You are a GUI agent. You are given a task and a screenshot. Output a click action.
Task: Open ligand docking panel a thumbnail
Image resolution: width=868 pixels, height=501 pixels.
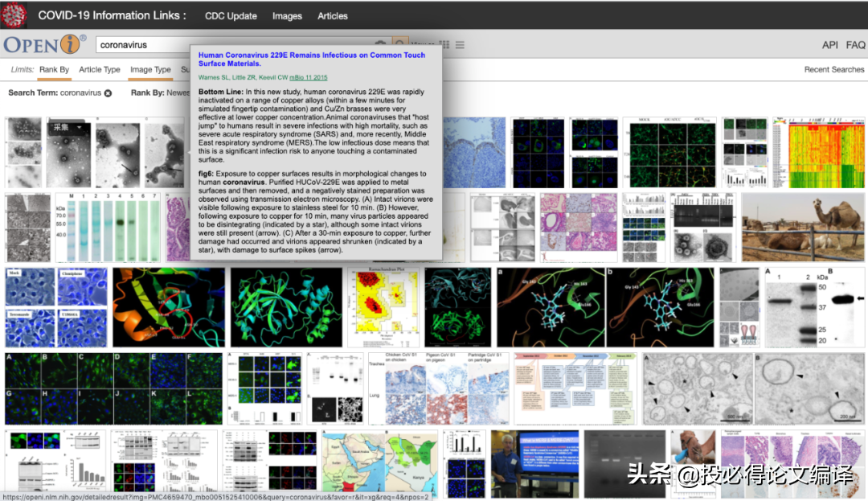pyautogui.click(x=551, y=308)
